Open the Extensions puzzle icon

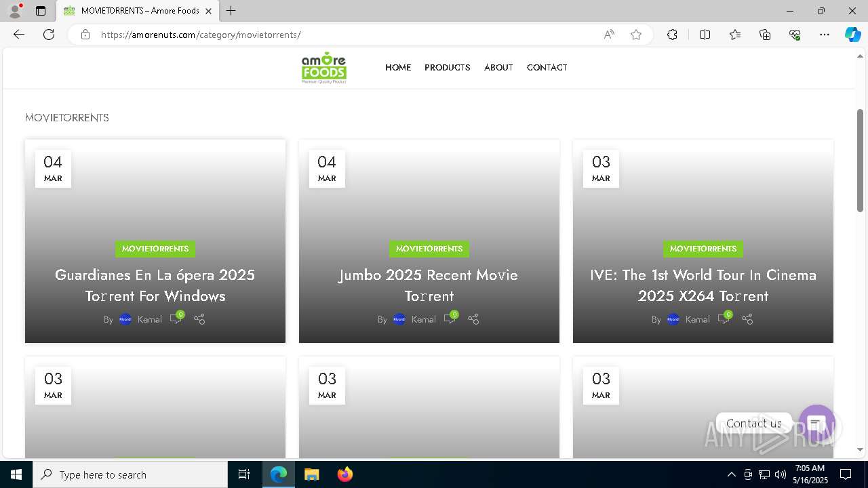(x=672, y=35)
